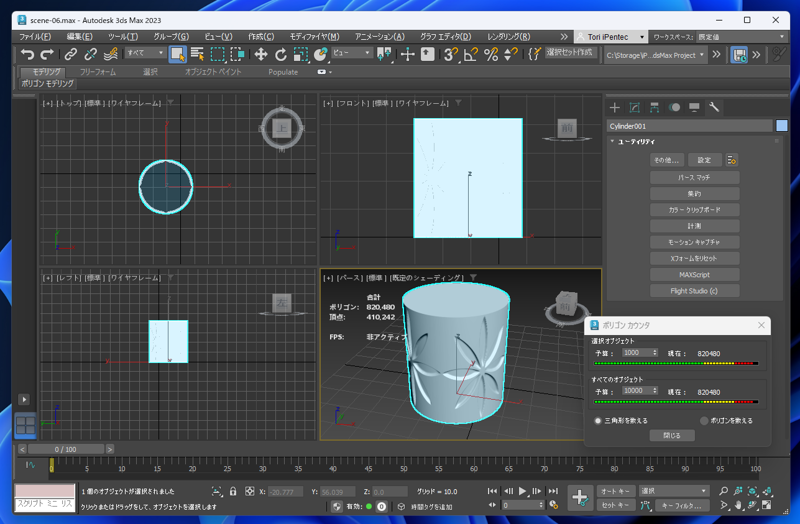
Task: Click the Undo arrow icon
Action: pyautogui.click(x=28, y=54)
